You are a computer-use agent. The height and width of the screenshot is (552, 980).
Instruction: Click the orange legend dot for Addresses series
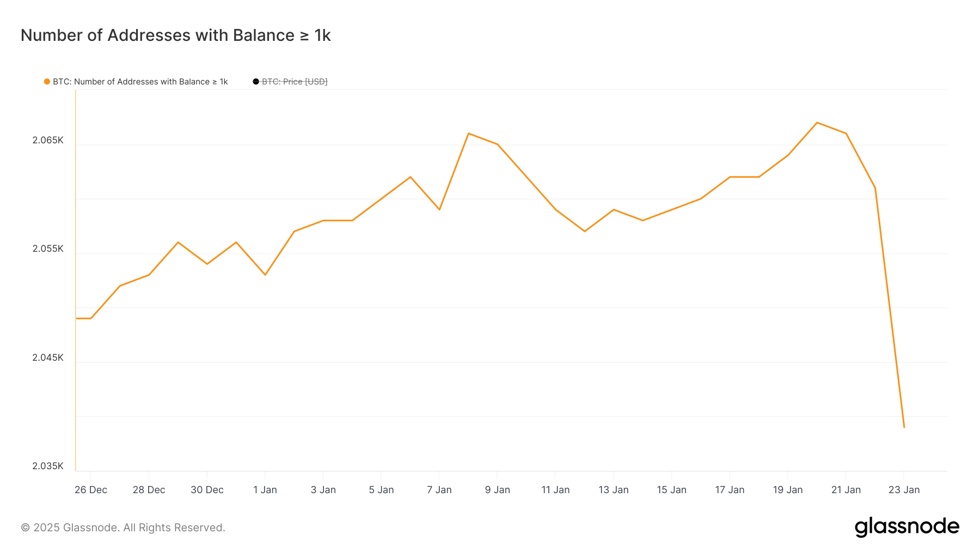click(x=47, y=82)
